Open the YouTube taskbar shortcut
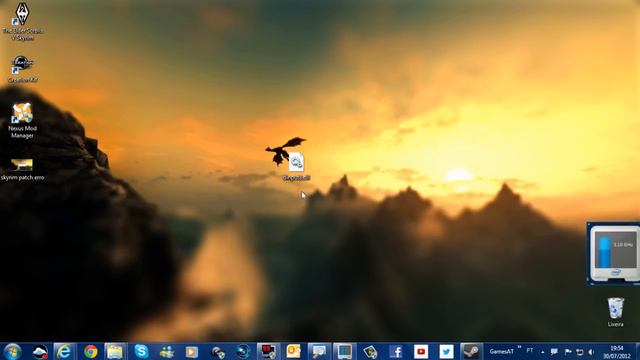 [421, 351]
